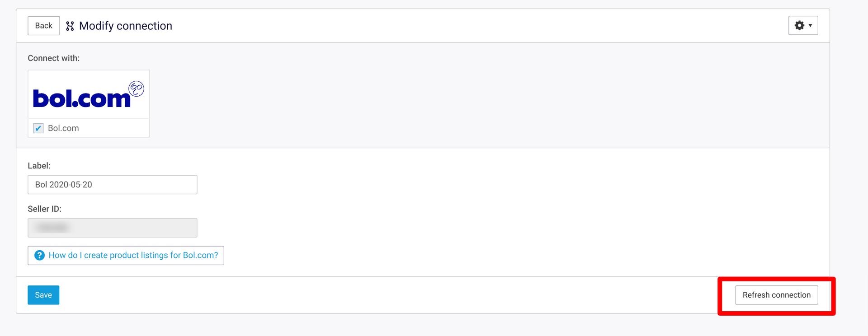Toggle the Bol.com checkbox
868x336 pixels.
pos(38,128)
